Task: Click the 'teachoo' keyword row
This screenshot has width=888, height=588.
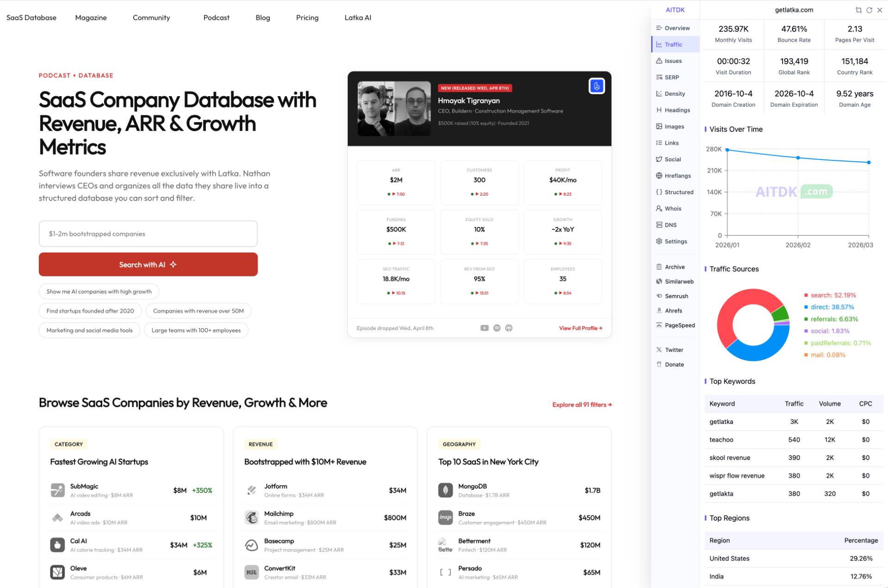Action: tap(794, 440)
